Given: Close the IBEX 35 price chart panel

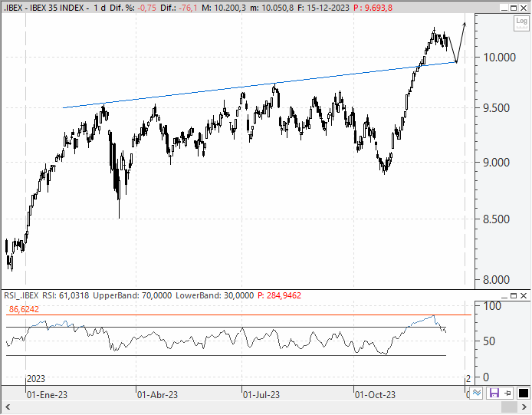Looking at the screenshot, I should point(524,8).
